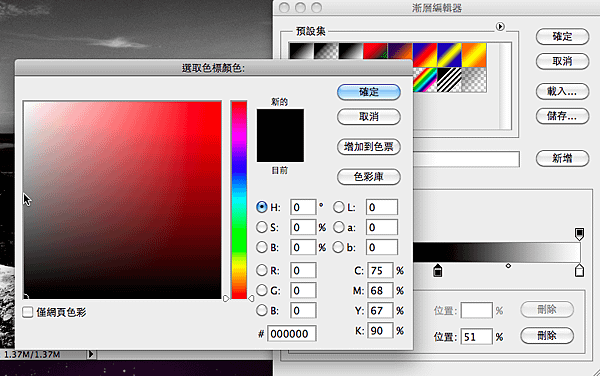Image resolution: width=600 pixels, height=376 pixels.
Task: Click the vertical hue slider bar
Action: point(239,200)
